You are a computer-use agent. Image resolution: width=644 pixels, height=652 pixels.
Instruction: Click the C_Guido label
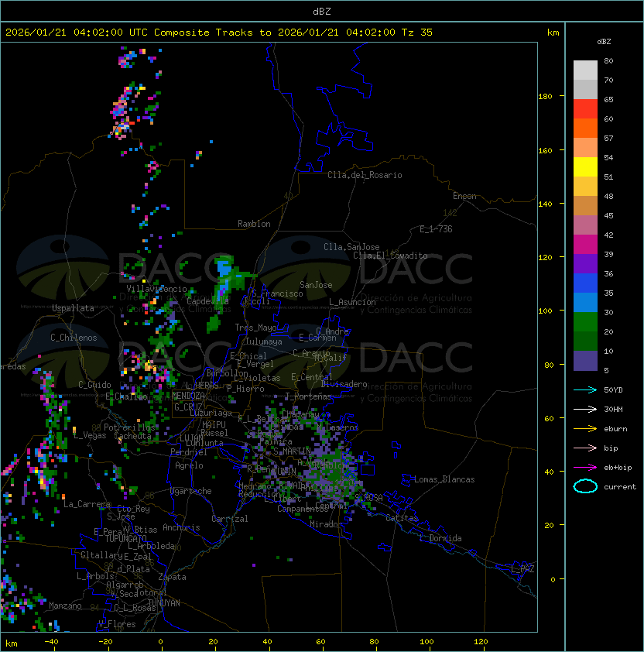click(x=94, y=385)
